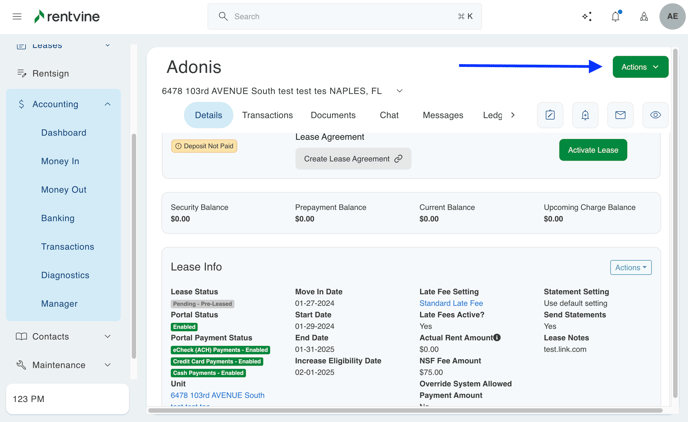This screenshot has height=422, width=688.
Task: Open the Lease Info Actions dropdown
Action: pyautogui.click(x=630, y=268)
